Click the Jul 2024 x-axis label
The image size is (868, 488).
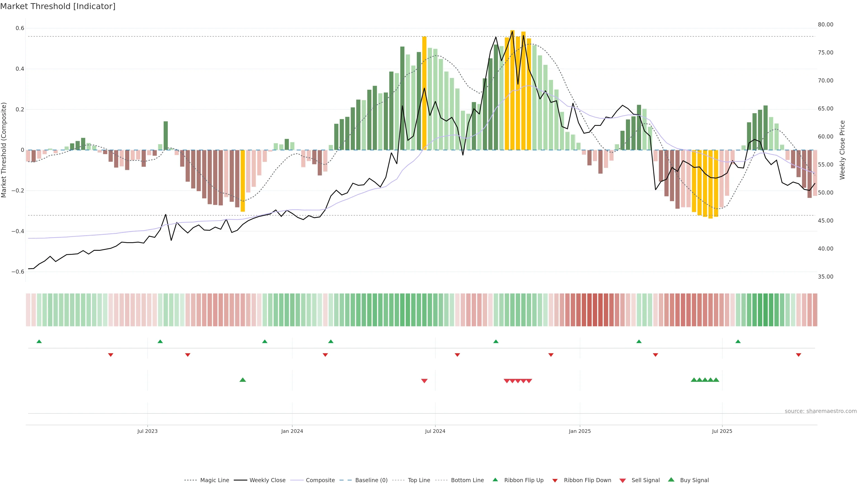tap(435, 431)
